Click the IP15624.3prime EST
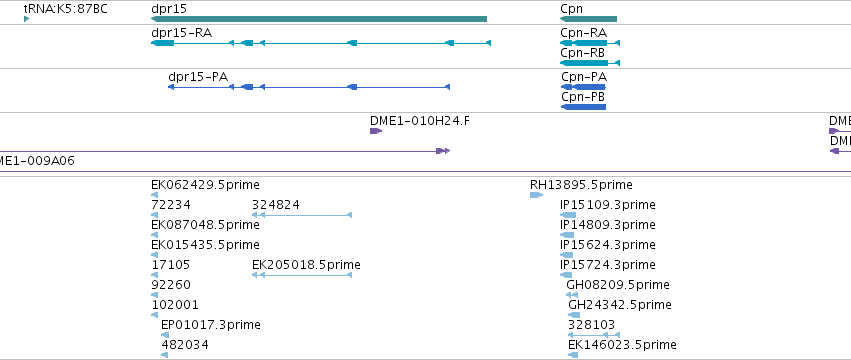 [566, 255]
